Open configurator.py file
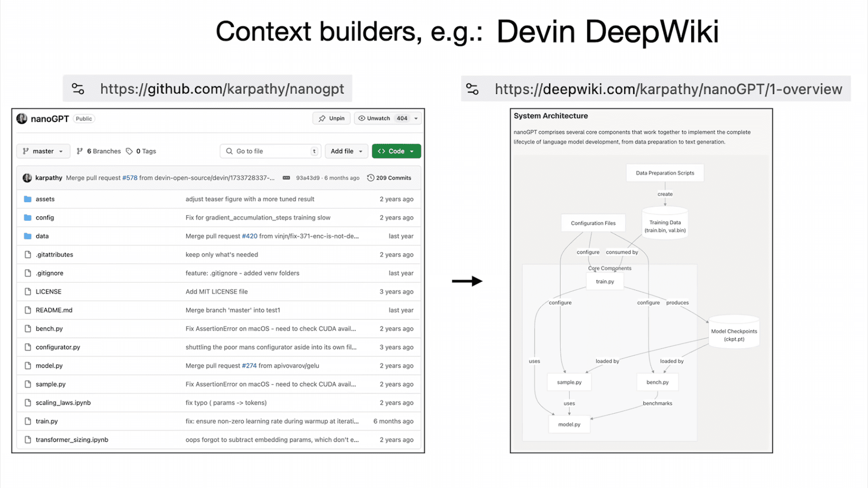 pos(58,347)
